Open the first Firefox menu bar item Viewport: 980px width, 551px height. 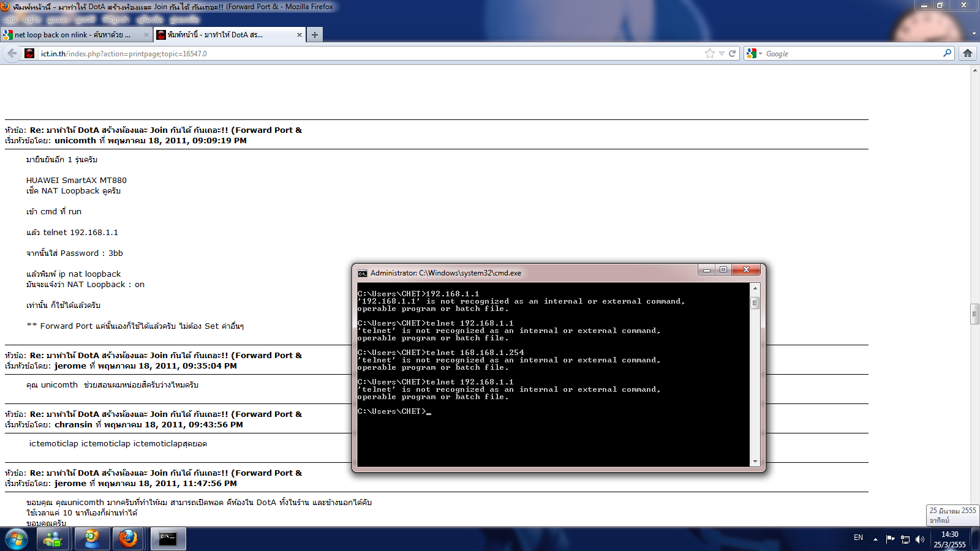click(x=10, y=20)
